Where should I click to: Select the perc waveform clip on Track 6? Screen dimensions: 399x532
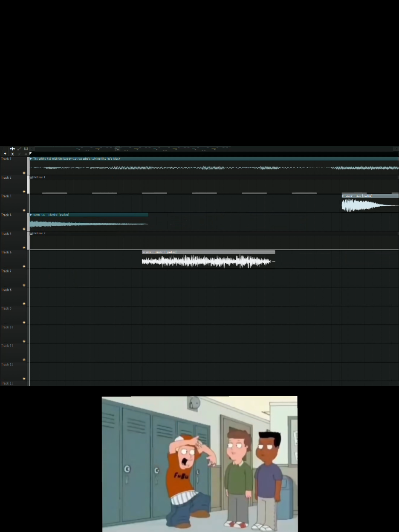(208, 261)
